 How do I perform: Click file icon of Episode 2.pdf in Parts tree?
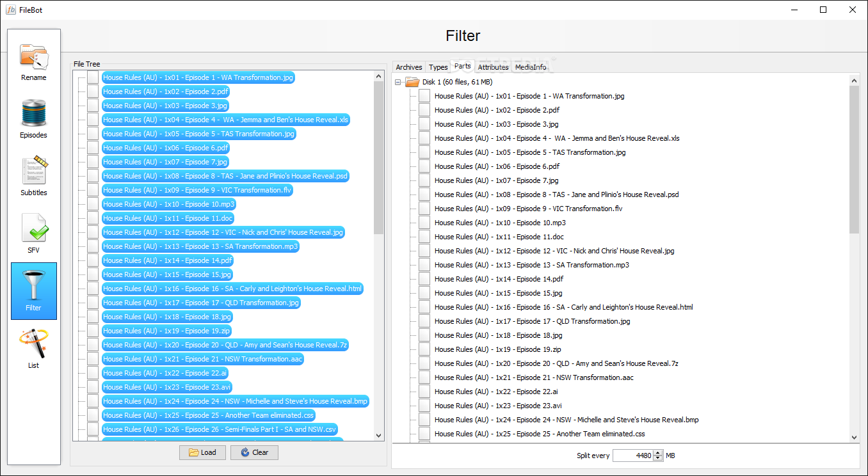(x=424, y=110)
